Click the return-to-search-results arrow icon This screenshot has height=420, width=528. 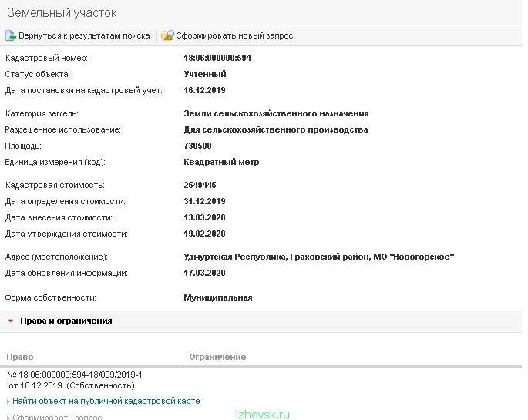[x=11, y=35]
